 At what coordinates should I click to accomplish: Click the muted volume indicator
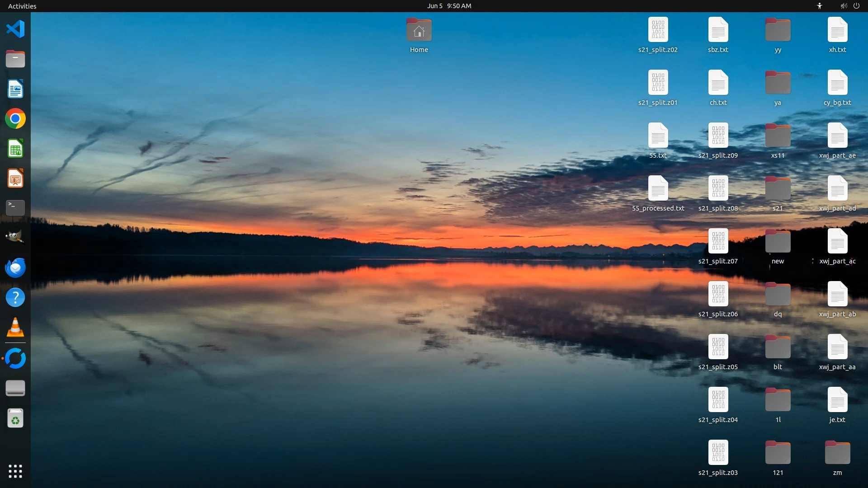tap(844, 6)
